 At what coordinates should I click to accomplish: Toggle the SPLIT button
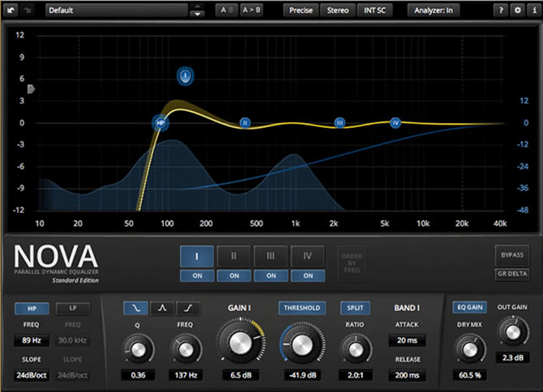355,308
